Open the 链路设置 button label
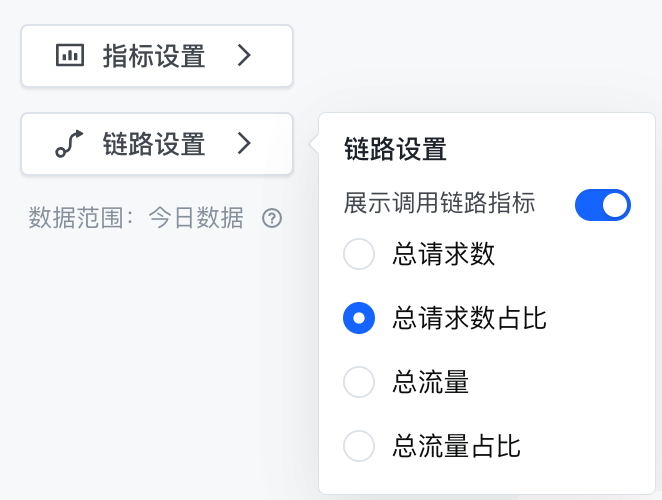662x500 pixels. tap(154, 145)
